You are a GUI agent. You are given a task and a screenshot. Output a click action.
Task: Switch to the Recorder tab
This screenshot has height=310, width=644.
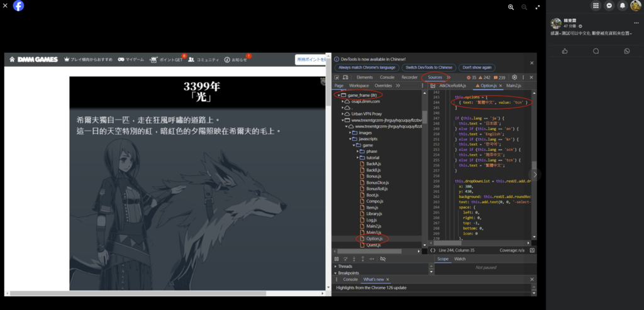[409, 77]
